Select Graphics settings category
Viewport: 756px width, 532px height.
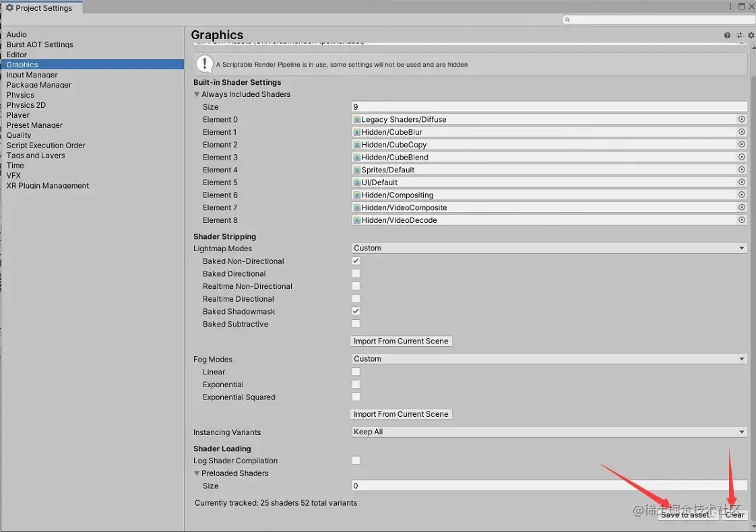point(92,65)
